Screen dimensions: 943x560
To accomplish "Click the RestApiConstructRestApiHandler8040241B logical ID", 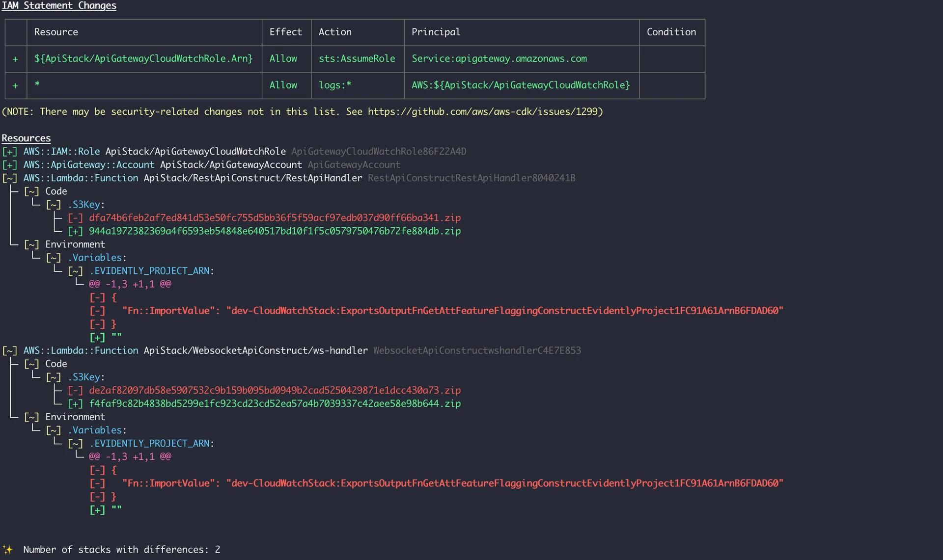I will click(471, 178).
